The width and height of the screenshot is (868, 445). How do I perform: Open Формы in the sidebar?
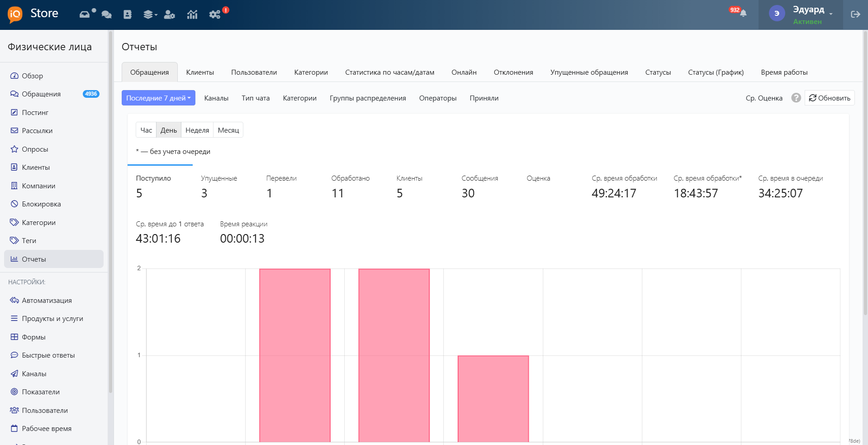pyautogui.click(x=54, y=337)
